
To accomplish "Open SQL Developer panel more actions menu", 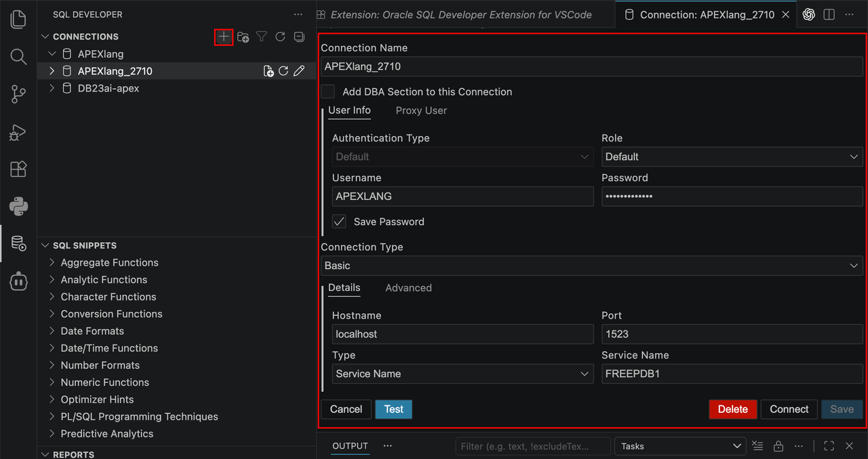I will (x=298, y=14).
